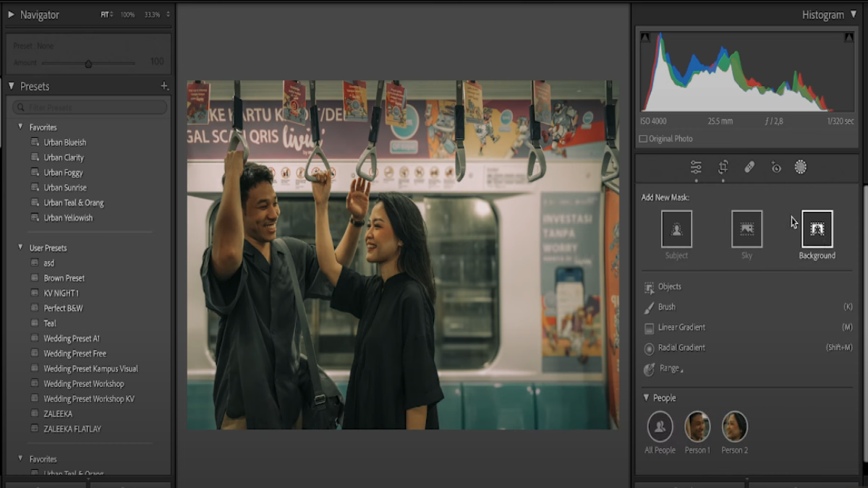Collapse the lower Favorites preset group
868x488 pixels.
click(20, 458)
